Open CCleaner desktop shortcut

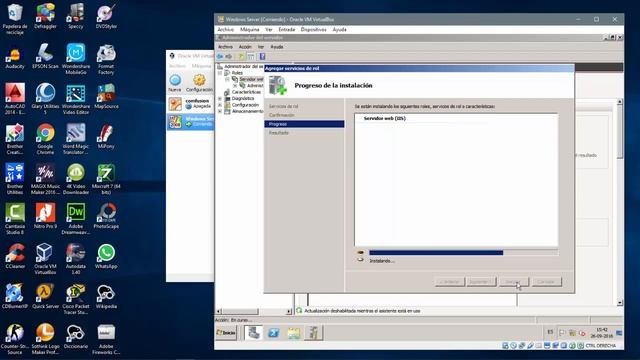pyautogui.click(x=15, y=256)
